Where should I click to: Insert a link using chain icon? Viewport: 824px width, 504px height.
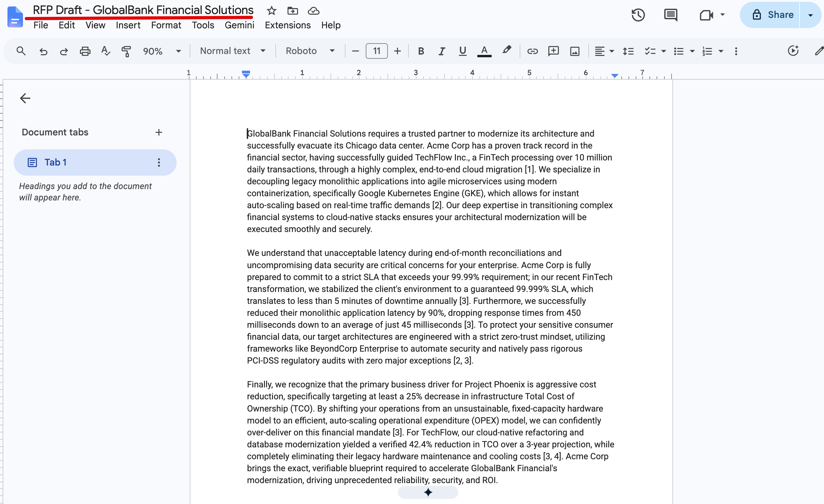click(533, 51)
